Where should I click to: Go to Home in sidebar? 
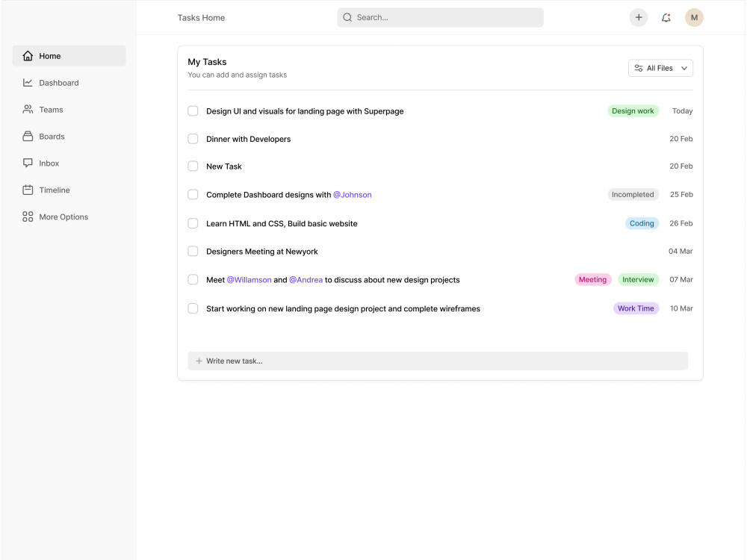[x=69, y=56]
